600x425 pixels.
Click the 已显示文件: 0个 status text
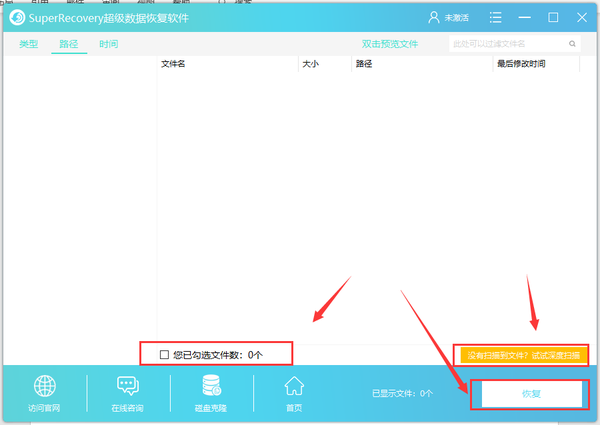[x=403, y=393]
